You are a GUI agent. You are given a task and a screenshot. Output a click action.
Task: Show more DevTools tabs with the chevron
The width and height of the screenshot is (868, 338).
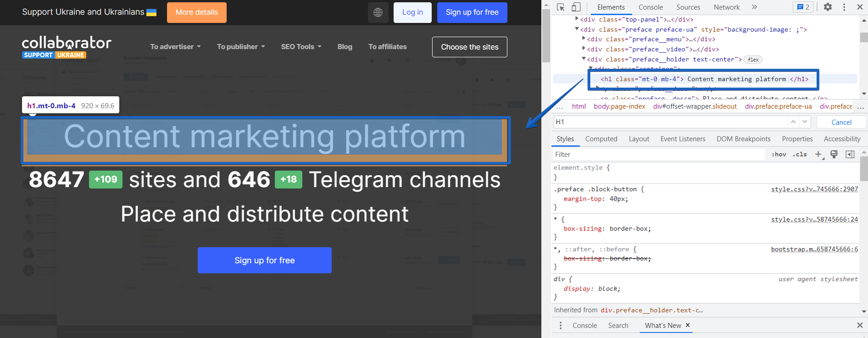[754, 7]
